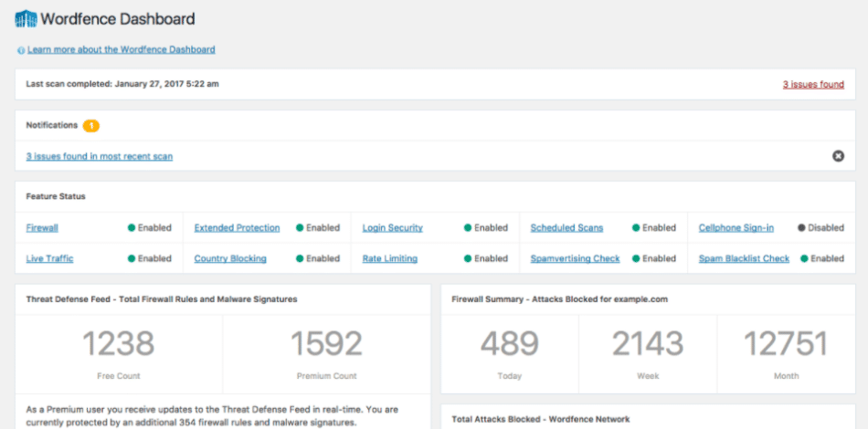Click the gray Disabled dot for Cellphone Sign-in
Screen dimensions: 868x429
(x=801, y=228)
